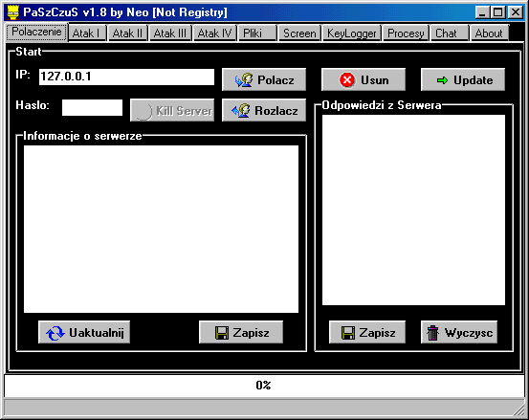
Task: Click the floppy icon under Informacje o serwerze
Action: coord(222,333)
